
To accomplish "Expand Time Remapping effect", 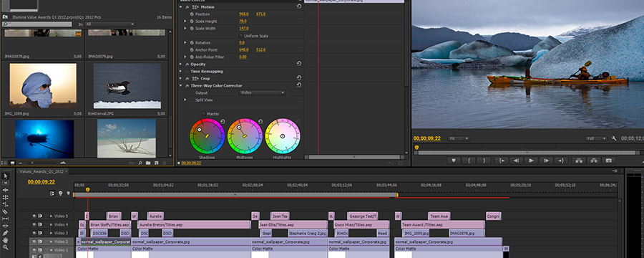I will coord(180,71).
